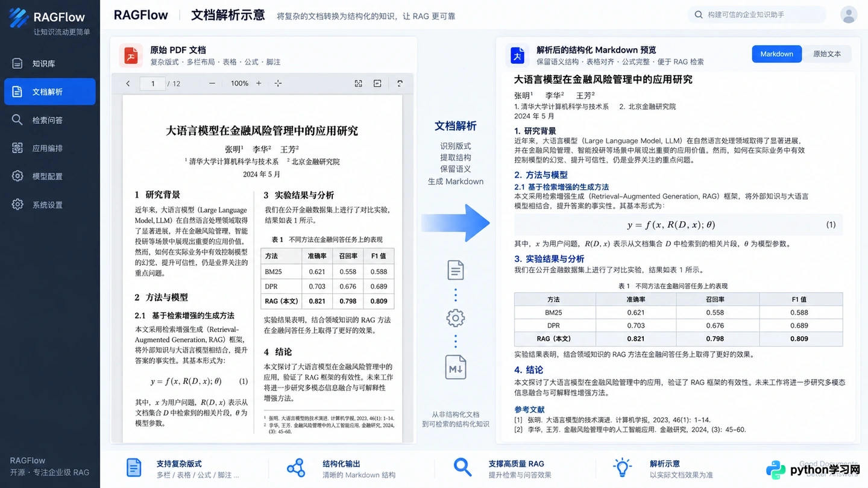868x488 pixels.
Task: Click the PDF page number field
Action: tap(153, 84)
